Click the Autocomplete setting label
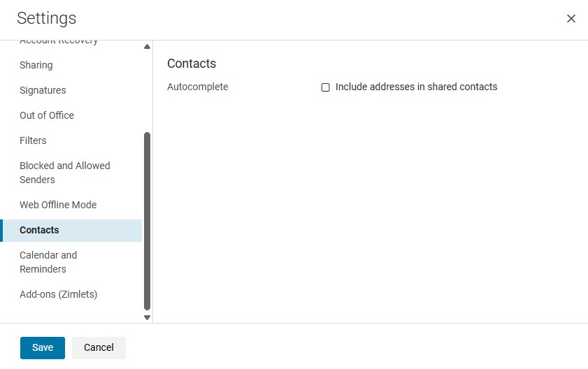The height and width of the screenshot is (369, 588). (x=198, y=87)
